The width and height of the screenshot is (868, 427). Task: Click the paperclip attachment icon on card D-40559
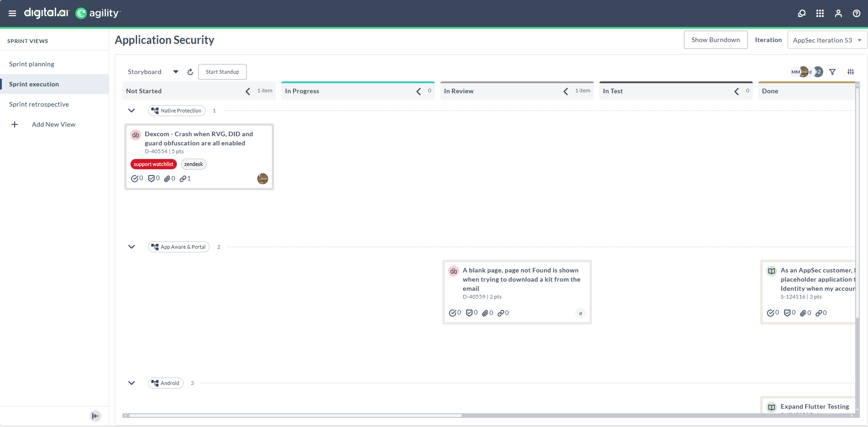click(487, 313)
